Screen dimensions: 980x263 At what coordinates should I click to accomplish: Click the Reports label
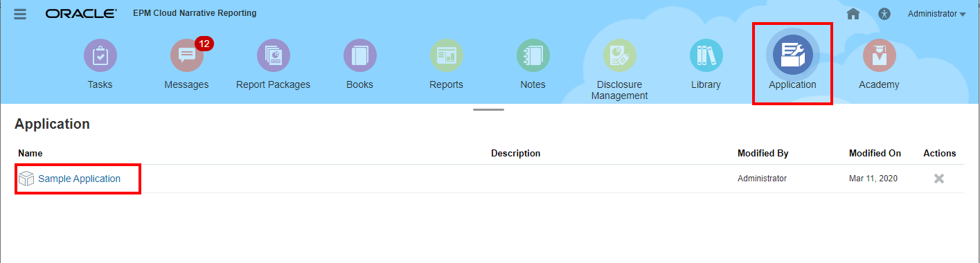coord(446,84)
